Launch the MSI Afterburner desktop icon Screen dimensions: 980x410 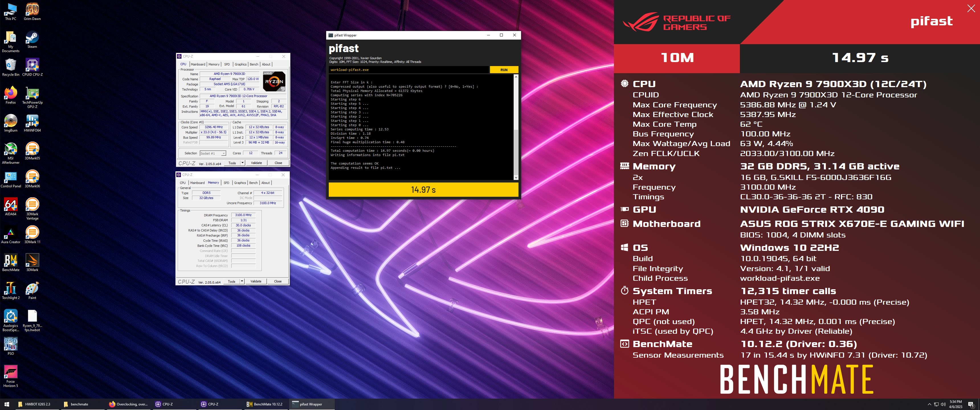tap(11, 153)
